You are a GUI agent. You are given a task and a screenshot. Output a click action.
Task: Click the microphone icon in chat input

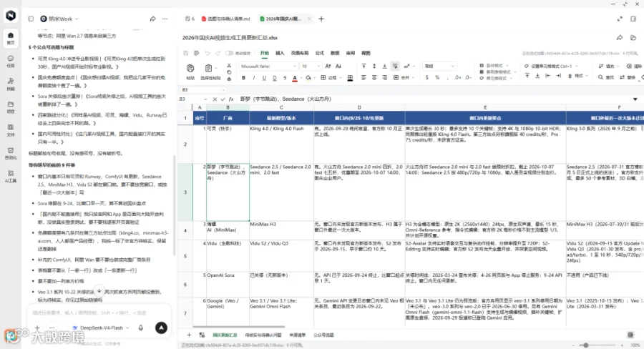141,328
